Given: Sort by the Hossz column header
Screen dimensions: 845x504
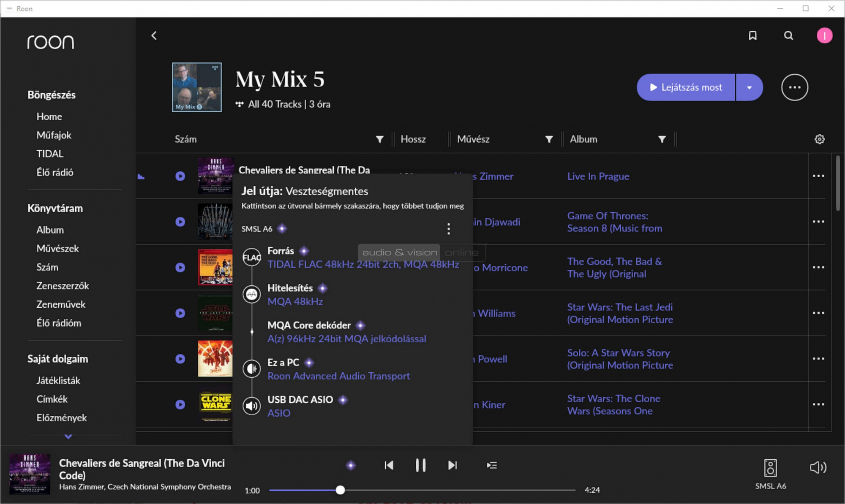Looking at the screenshot, I should 413,139.
